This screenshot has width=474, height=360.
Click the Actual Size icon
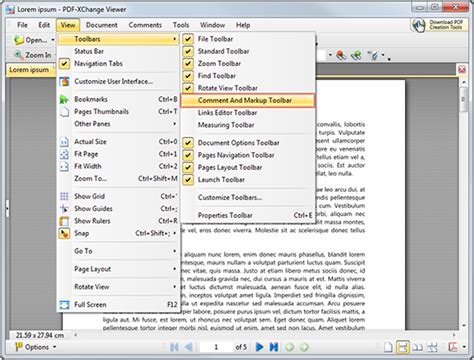click(x=64, y=142)
